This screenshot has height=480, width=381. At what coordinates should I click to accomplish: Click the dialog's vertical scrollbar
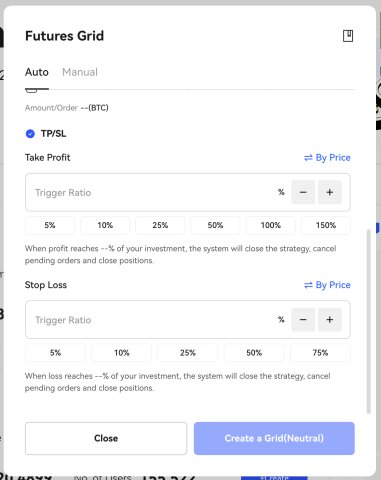[369, 321]
